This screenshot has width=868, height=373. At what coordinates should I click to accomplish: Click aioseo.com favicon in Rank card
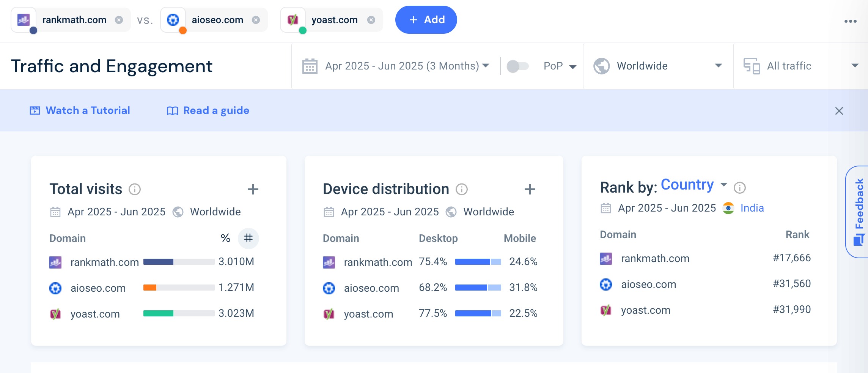tap(606, 284)
